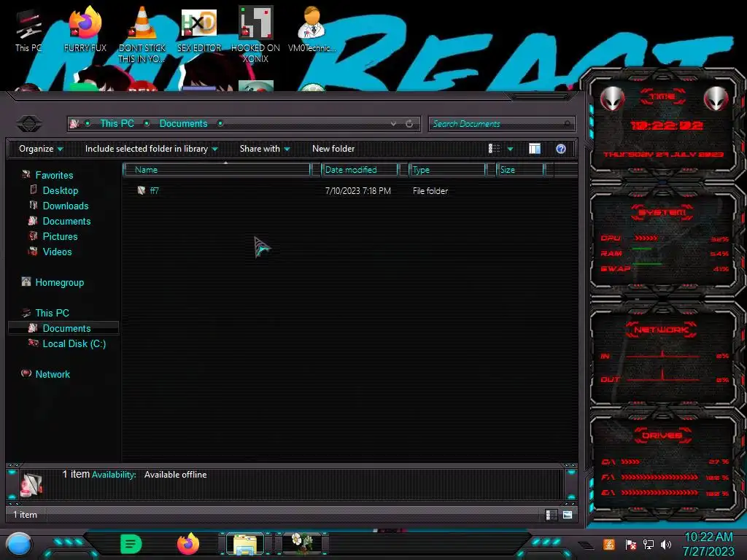Open the green notes app on taskbar
Screen dimensions: 747x560
pyautogui.click(x=131, y=544)
